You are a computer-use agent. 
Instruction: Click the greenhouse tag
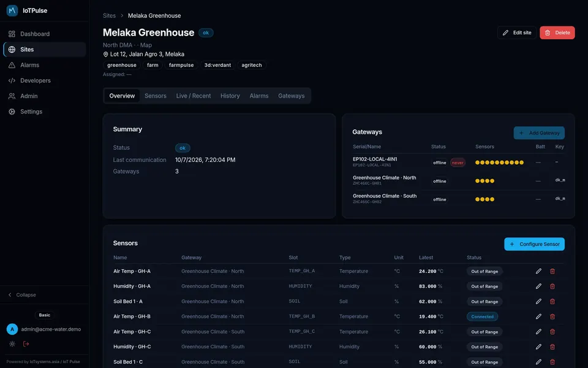click(x=122, y=65)
